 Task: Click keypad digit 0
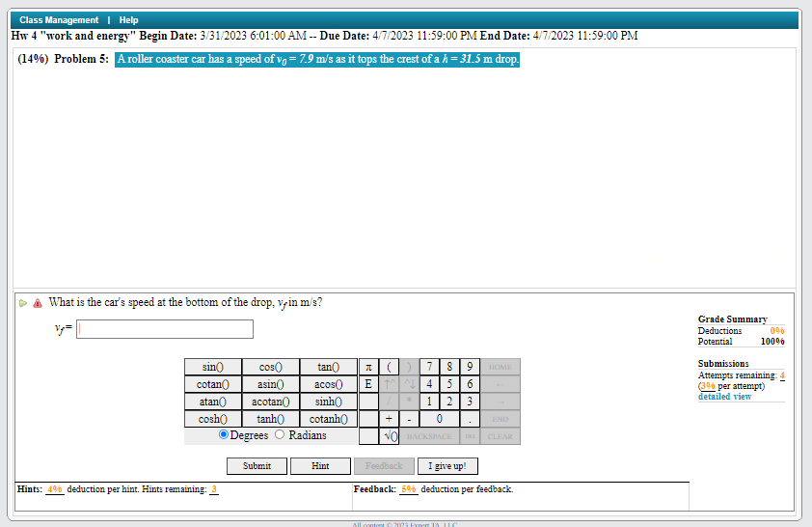(x=440, y=419)
